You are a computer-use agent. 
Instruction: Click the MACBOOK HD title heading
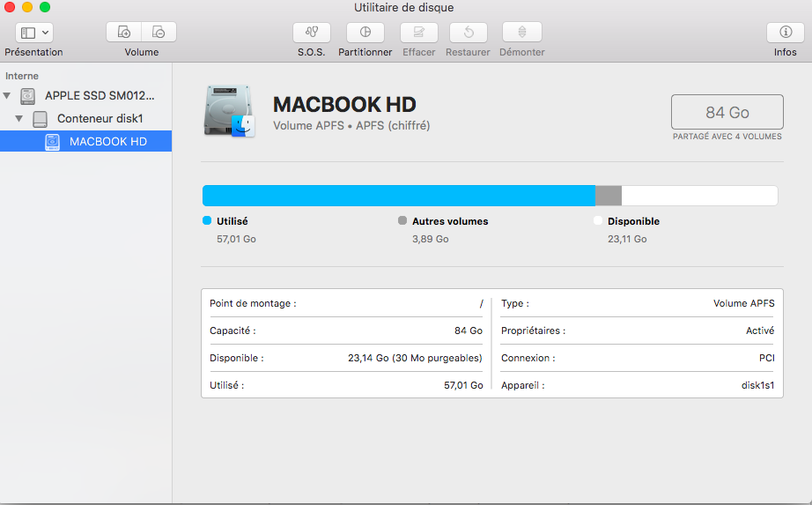click(x=344, y=105)
